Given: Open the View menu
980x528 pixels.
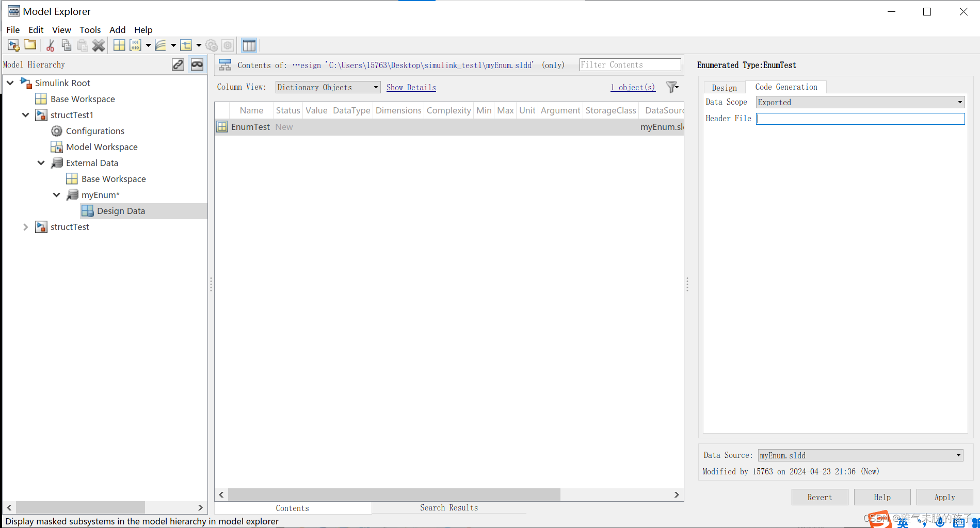Looking at the screenshot, I should (x=61, y=30).
